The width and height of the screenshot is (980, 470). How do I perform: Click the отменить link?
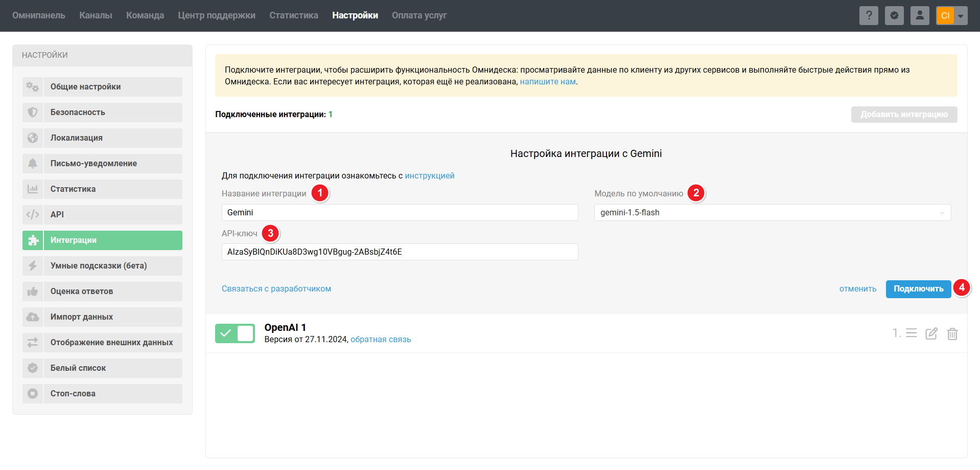click(857, 289)
